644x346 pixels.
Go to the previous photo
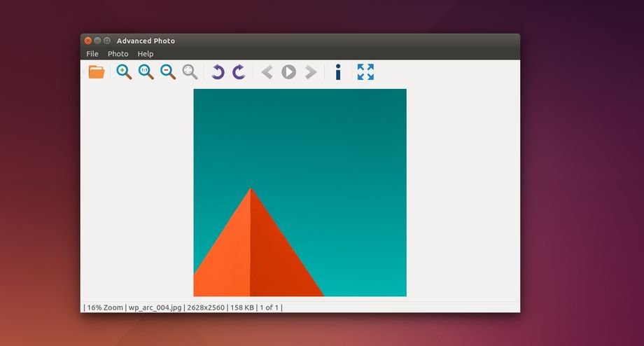pyautogui.click(x=267, y=72)
